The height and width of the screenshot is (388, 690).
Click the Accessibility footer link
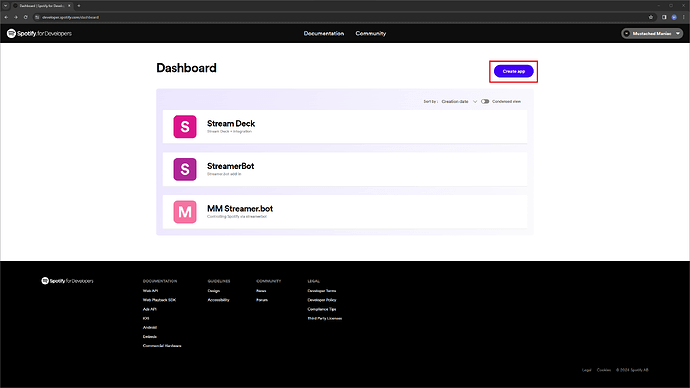[219, 300]
